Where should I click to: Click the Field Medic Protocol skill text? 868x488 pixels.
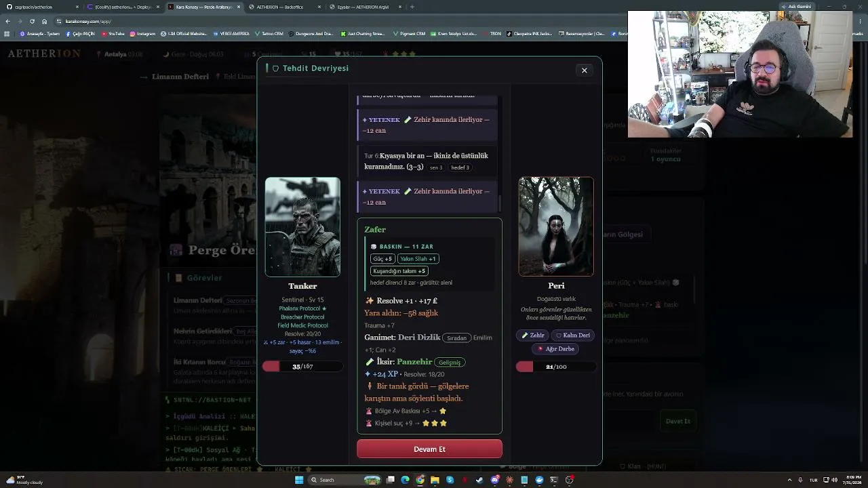click(302, 325)
